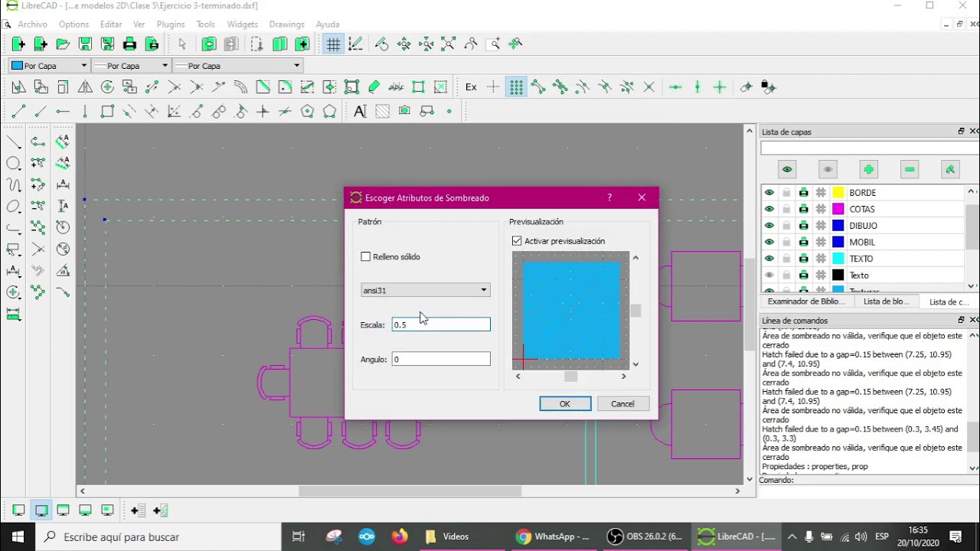Open the Line tools in left panel
This screenshot has width=980, height=551.
(14, 142)
